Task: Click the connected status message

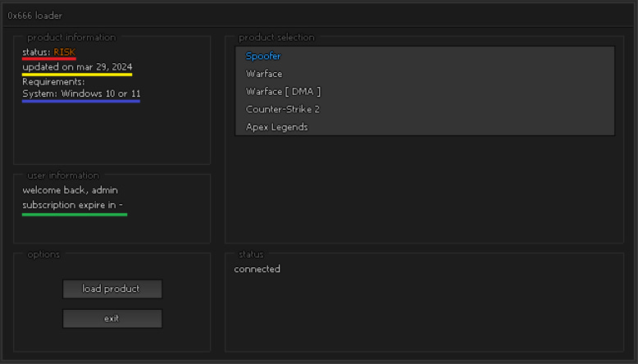Action: [257, 269]
